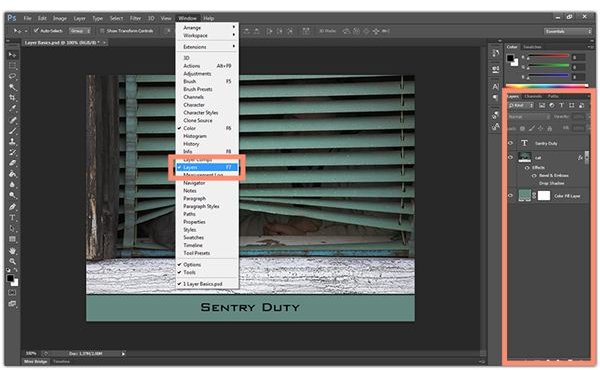Screen dimensions: 600x370
Task: Select the Rectangular Marquee tool
Action: (12, 66)
